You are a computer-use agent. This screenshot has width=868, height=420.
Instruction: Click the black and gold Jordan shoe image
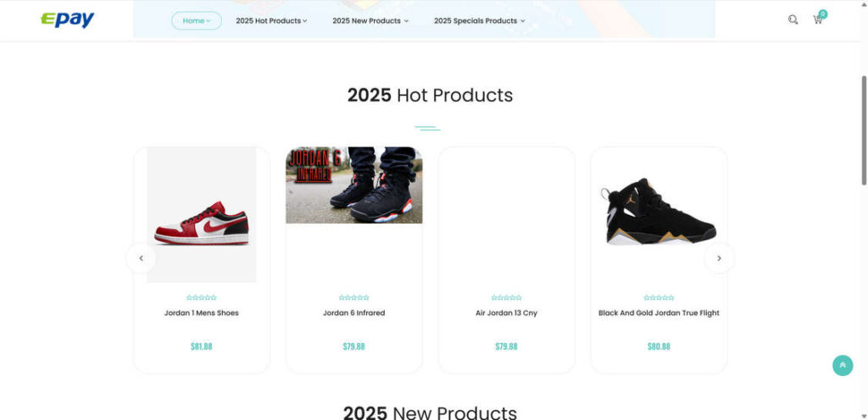(x=659, y=212)
